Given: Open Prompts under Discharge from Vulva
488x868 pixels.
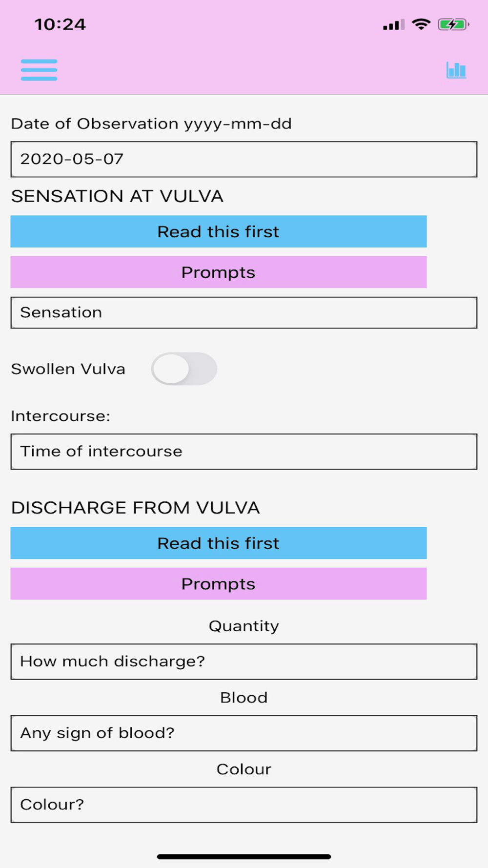Looking at the screenshot, I should click(218, 583).
